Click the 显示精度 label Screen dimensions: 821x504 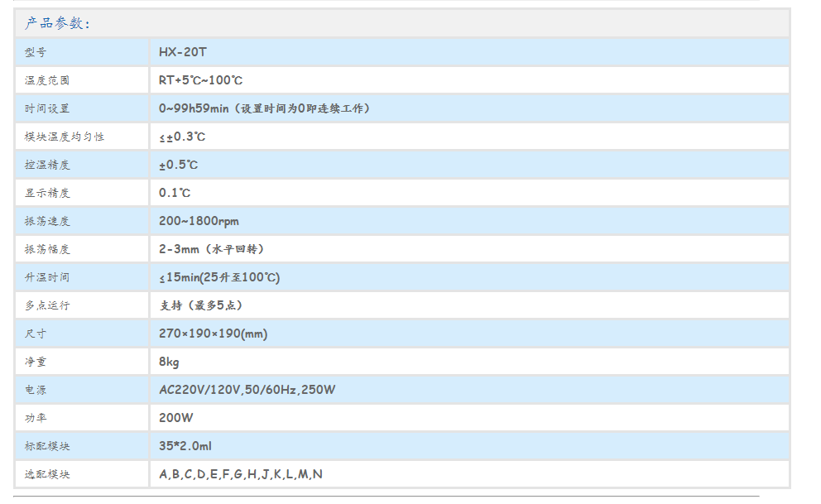point(46,193)
